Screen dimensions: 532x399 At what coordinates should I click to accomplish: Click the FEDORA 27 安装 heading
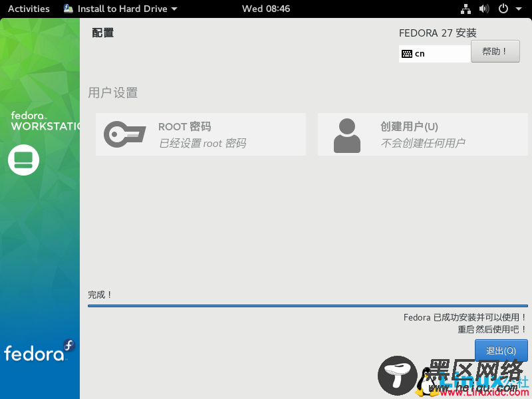pyautogui.click(x=438, y=33)
